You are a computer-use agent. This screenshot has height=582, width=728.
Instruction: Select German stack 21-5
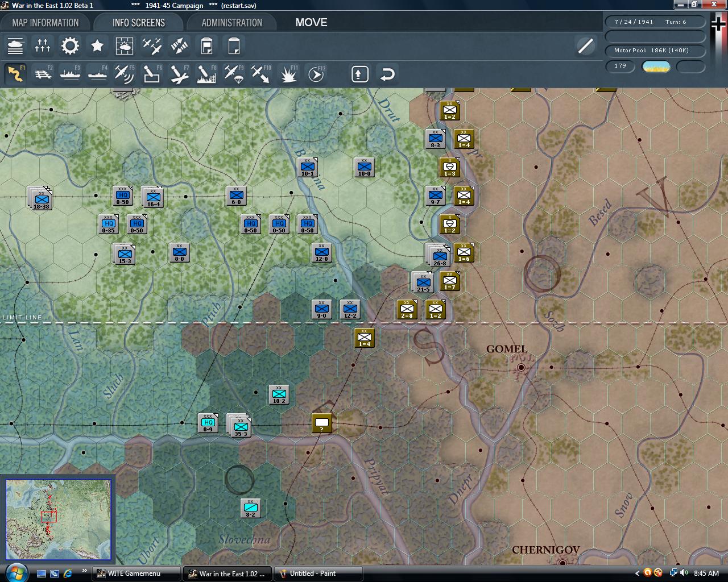(423, 282)
